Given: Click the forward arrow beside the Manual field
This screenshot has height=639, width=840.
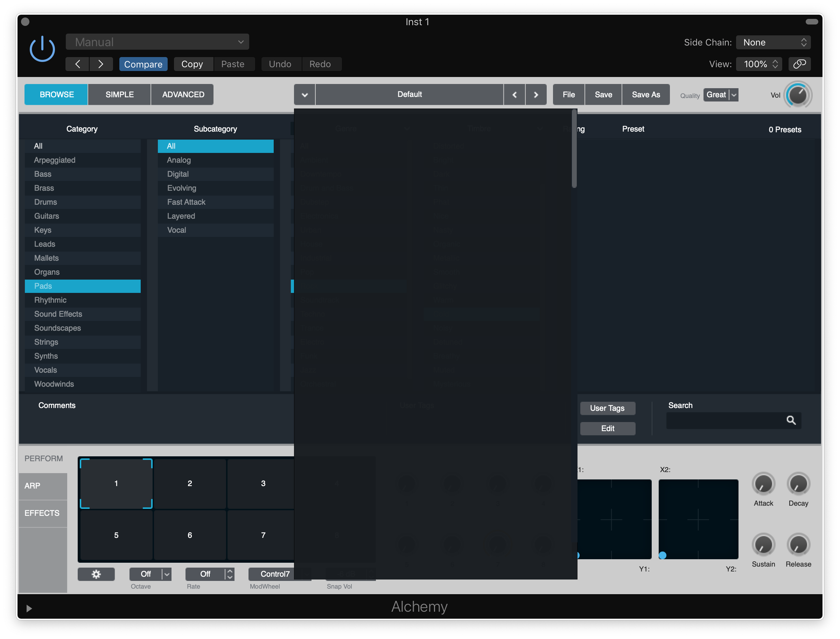Looking at the screenshot, I should coord(101,64).
